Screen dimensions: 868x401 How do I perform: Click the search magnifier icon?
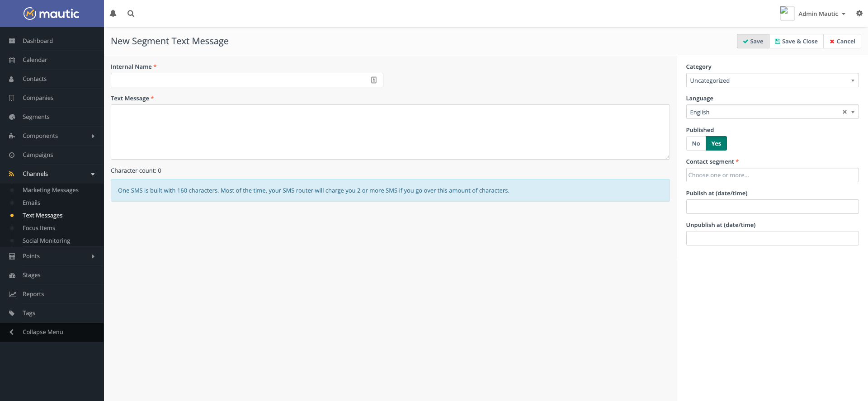(131, 14)
